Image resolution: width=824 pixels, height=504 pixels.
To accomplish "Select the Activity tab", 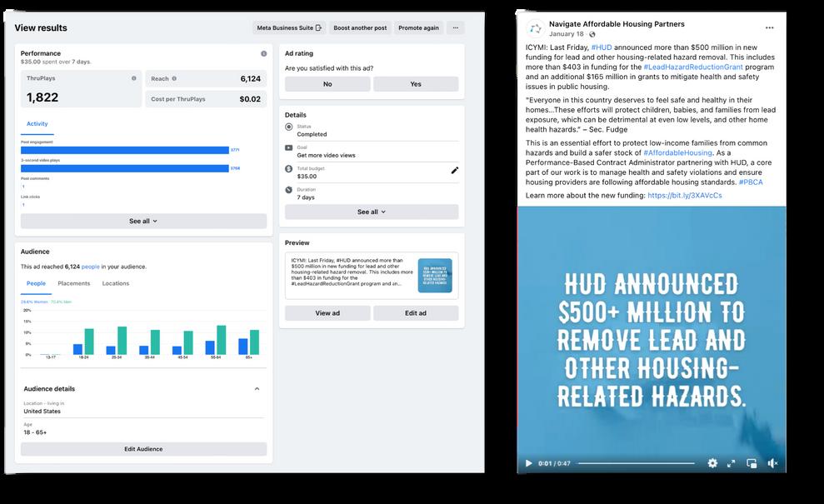I will (37, 124).
